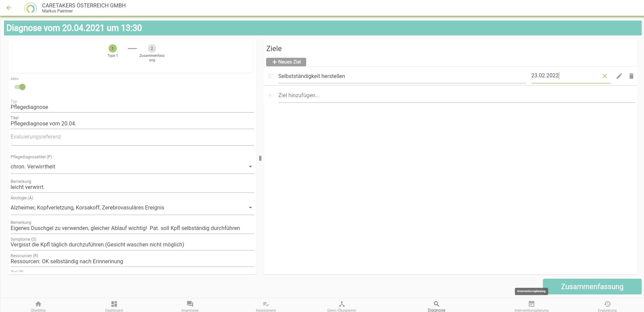The image size is (644, 312).
Task: Click the back arrow icon
Action: pos(9,8)
